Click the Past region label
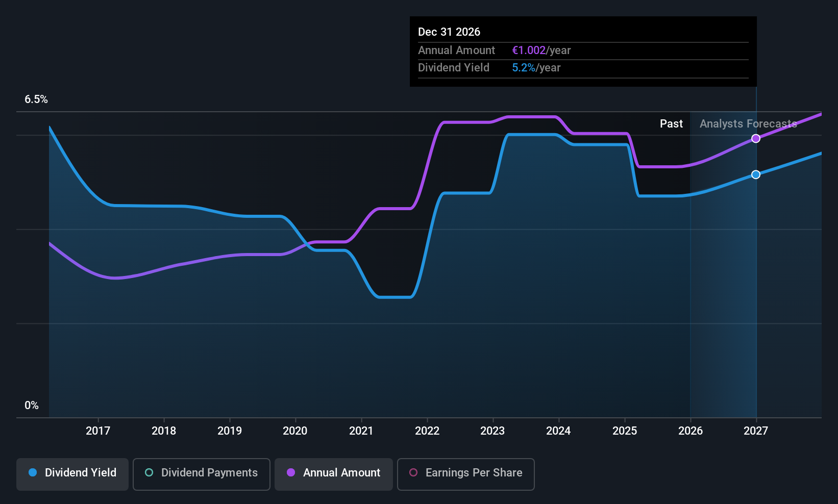The image size is (838, 504). (x=671, y=124)
